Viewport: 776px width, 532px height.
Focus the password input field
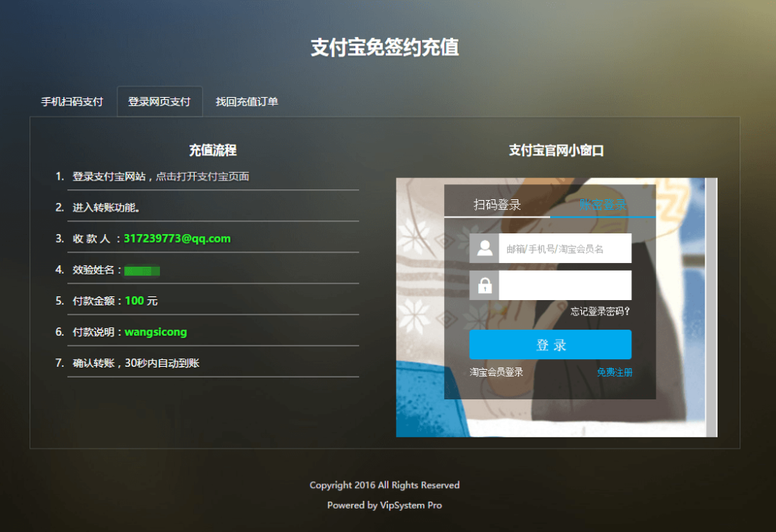pyautogui.click(x=565, y=285)
